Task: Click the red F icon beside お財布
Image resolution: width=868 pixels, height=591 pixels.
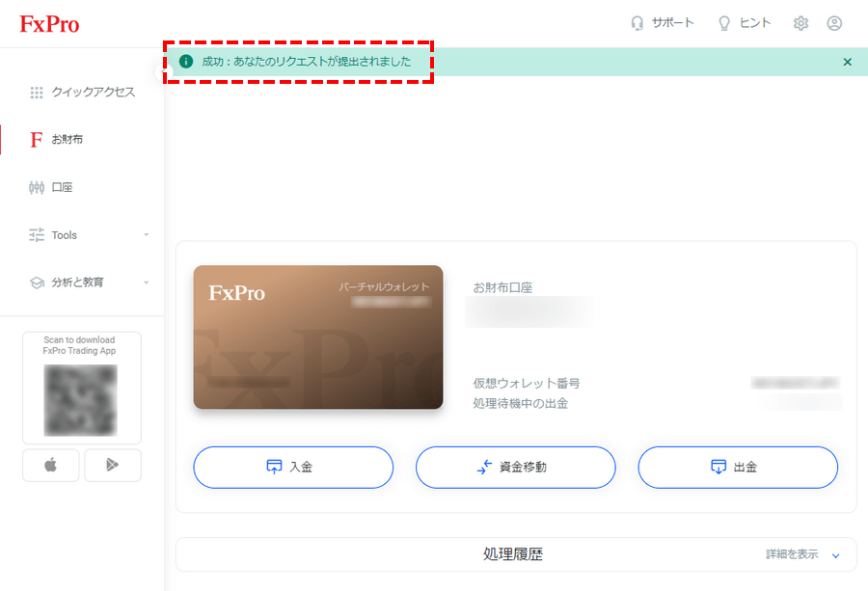Action: pos(36,140)
